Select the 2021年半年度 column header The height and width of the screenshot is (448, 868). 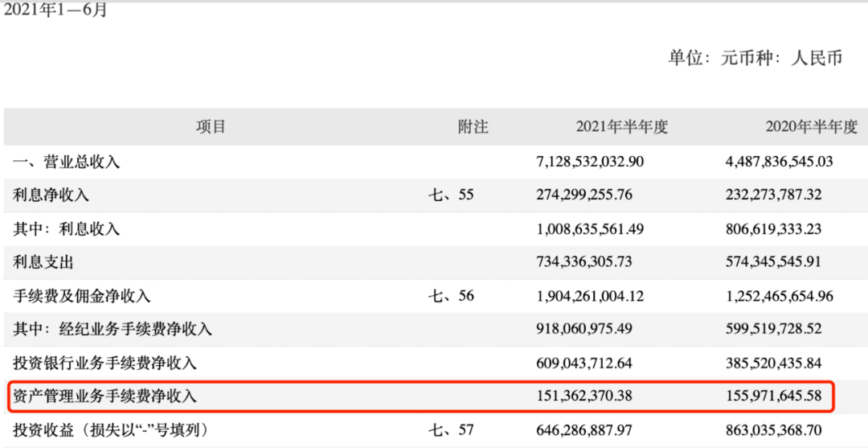click(x=622, y=127)
